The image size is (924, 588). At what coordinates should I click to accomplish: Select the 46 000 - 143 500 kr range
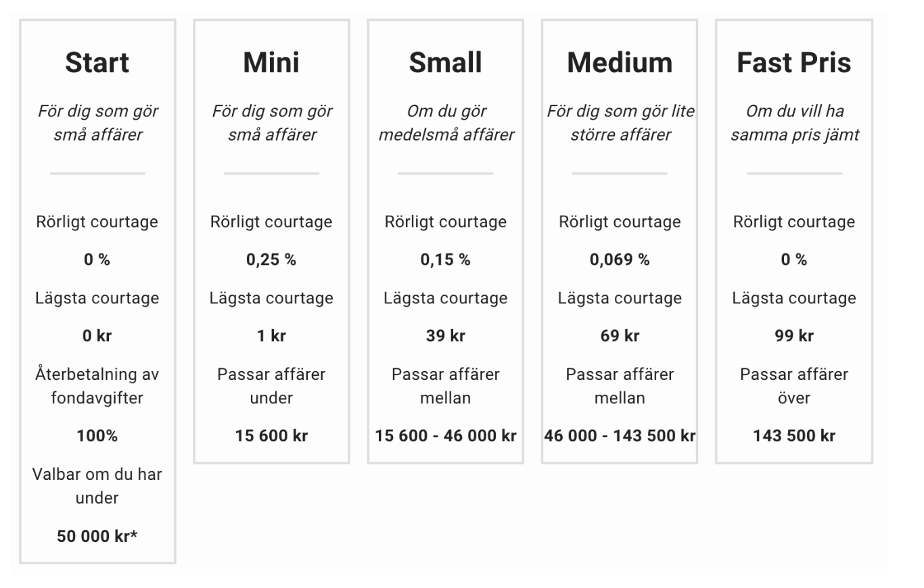(x=620, y=436)
